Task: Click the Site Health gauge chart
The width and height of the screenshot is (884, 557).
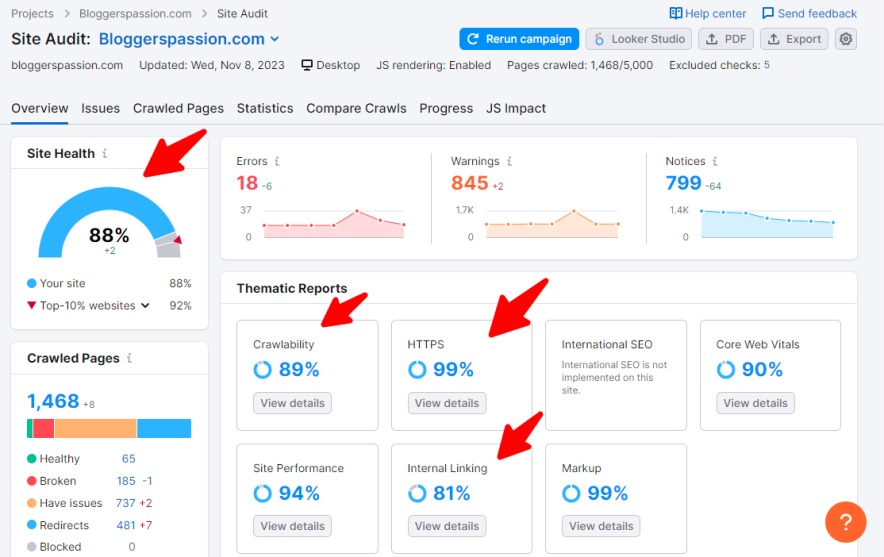Action: tap(110, 222)
